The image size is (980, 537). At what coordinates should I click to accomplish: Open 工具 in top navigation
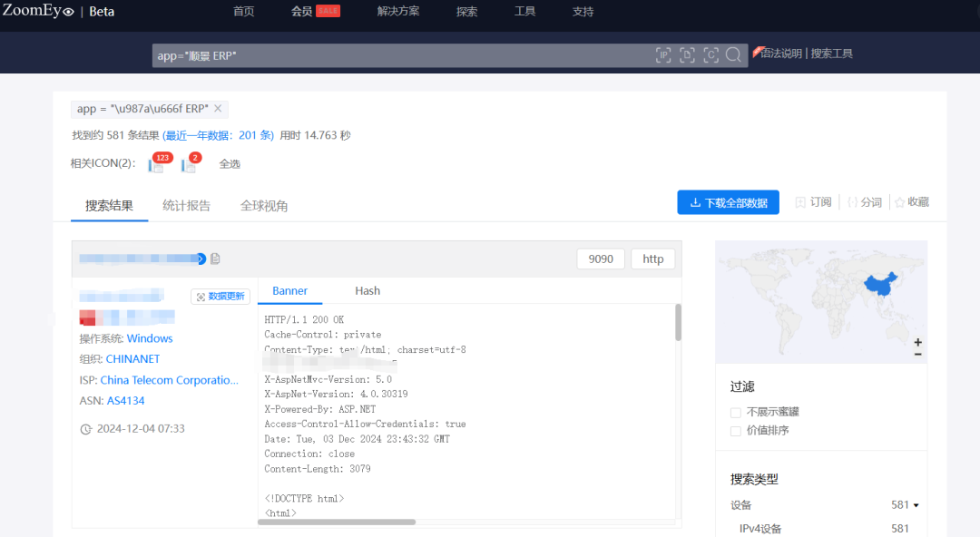click(x=525, y=11)
